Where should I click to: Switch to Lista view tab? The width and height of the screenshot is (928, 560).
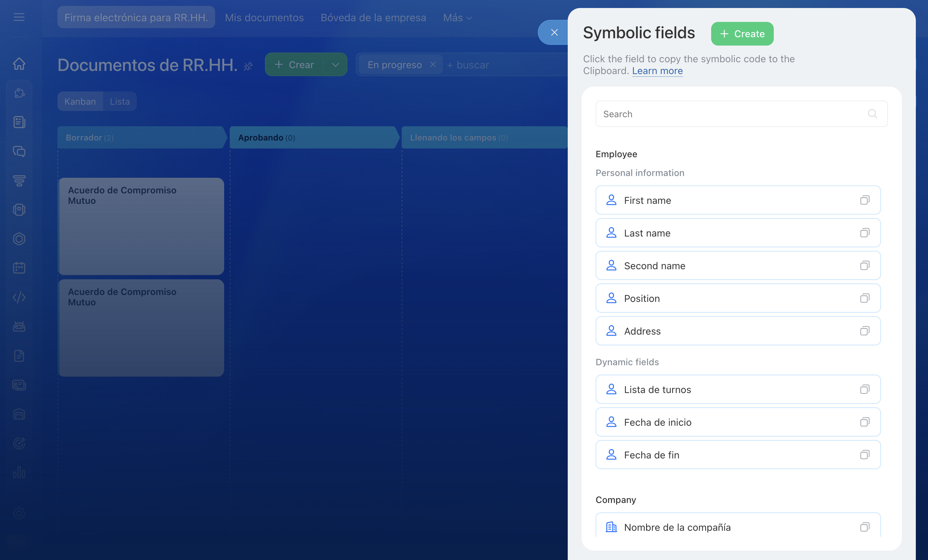pyautogui.click(x=119, y=101)
